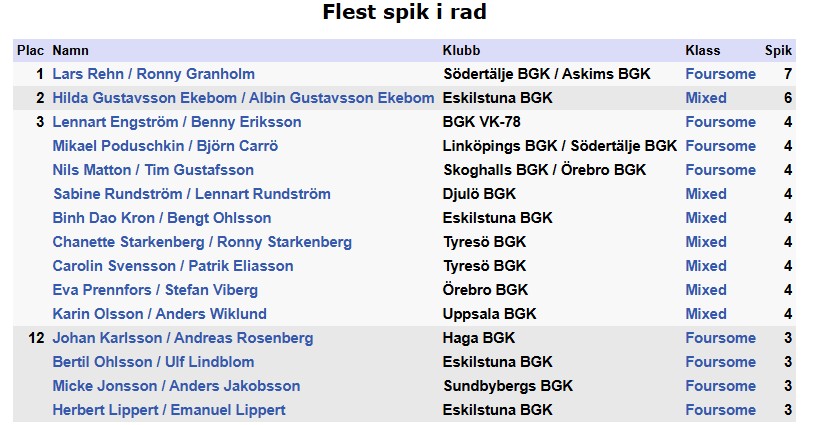The image size is (825, 425).
Task: Select Mikael Poduschkin / Björn Carrö link
Action: coord(165,146)
